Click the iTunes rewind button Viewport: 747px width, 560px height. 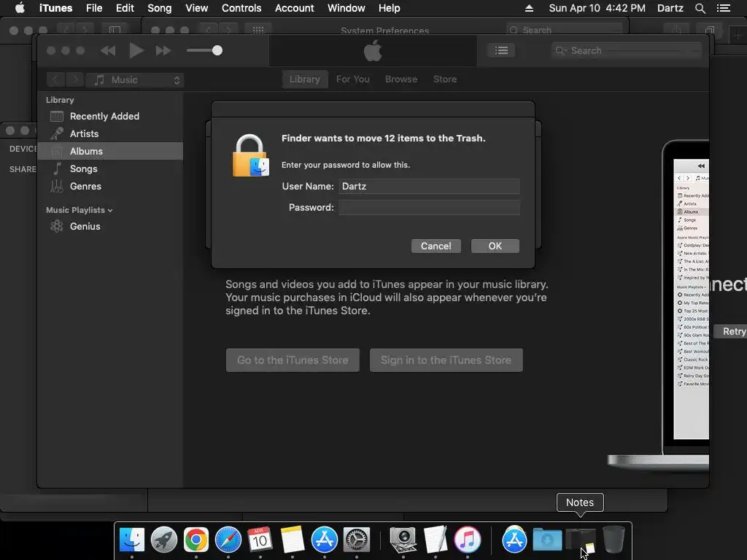coord(108,50)
